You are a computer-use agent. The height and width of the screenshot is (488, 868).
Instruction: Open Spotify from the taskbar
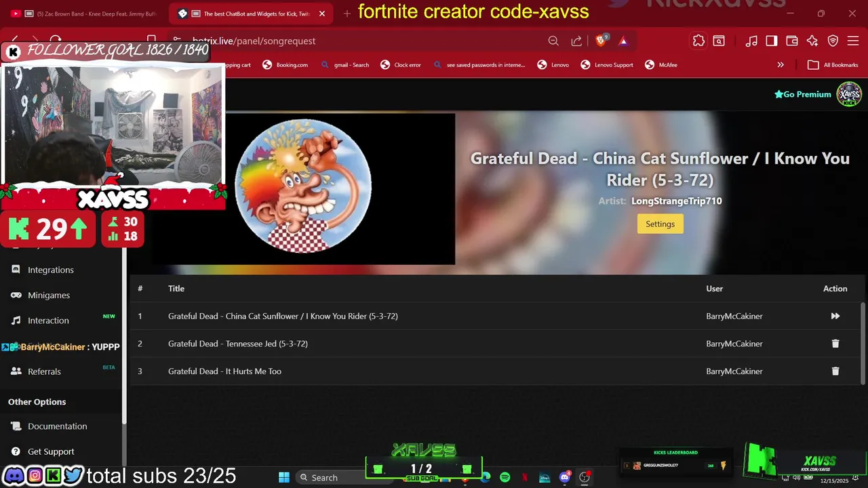click(x=505, y=477)
